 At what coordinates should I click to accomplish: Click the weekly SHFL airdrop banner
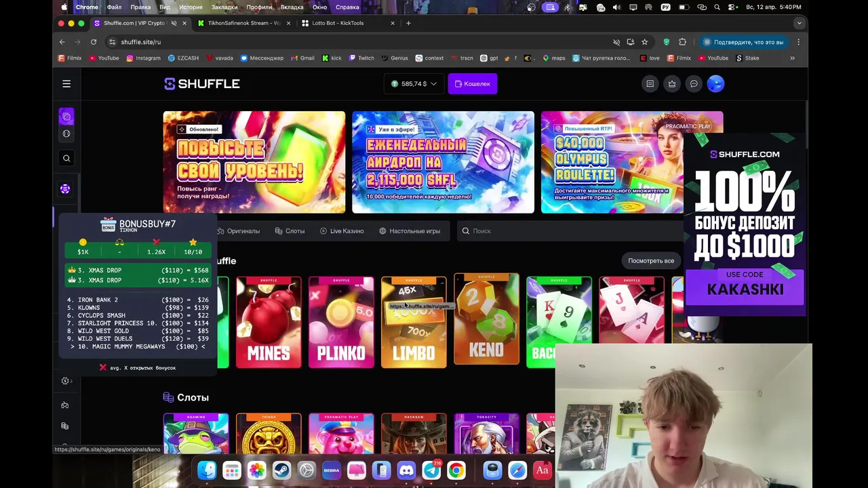point(443,162)
